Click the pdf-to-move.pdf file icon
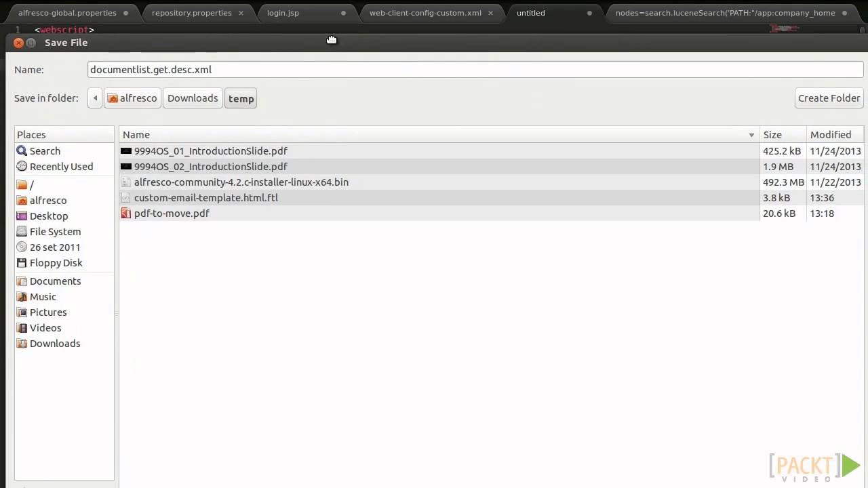The image size is (868, 488). 125,213
